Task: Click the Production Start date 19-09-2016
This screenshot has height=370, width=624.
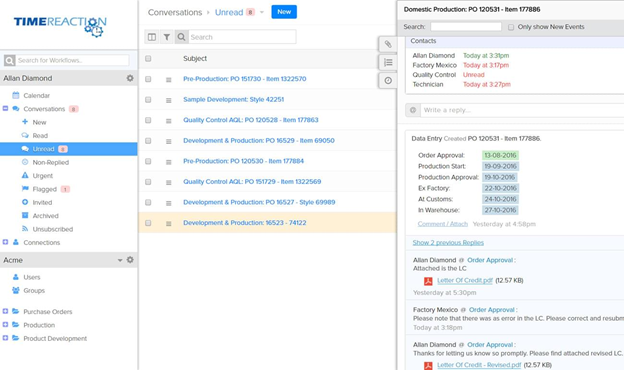Action: (500, 166)
